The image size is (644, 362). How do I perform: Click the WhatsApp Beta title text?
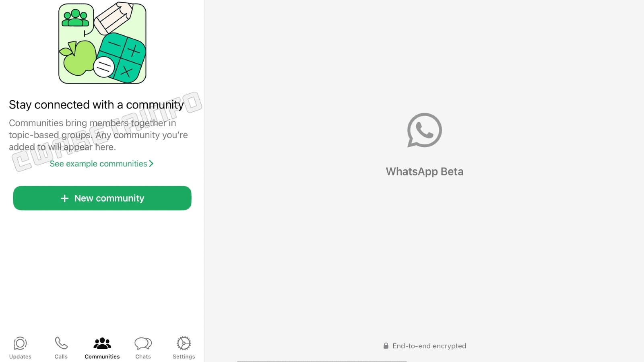coord(425,172)
